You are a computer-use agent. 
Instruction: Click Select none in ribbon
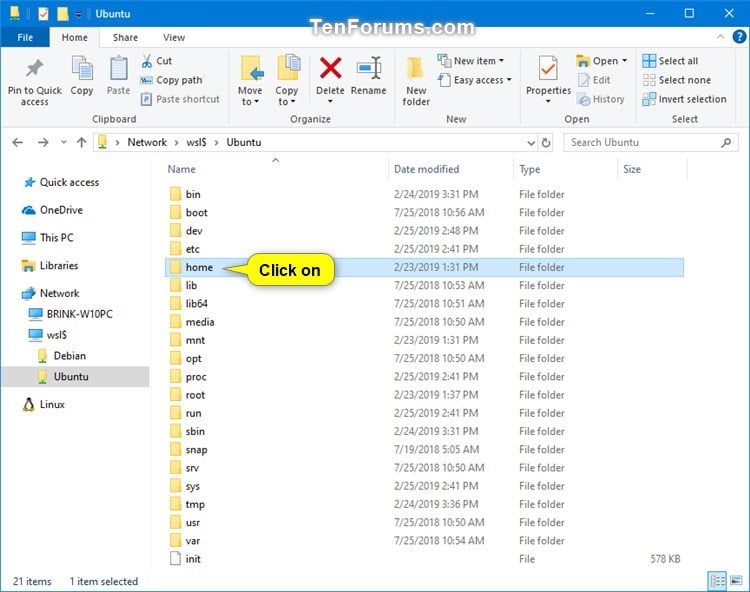click(676, 80)
